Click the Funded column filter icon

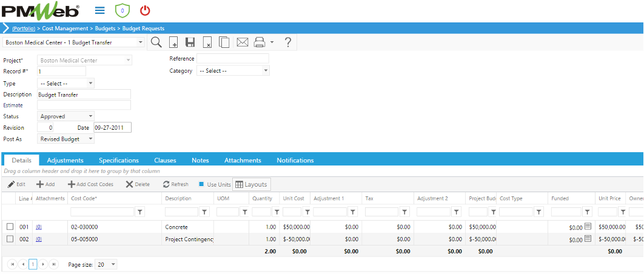pyautogui.click(x=588, y=212)
